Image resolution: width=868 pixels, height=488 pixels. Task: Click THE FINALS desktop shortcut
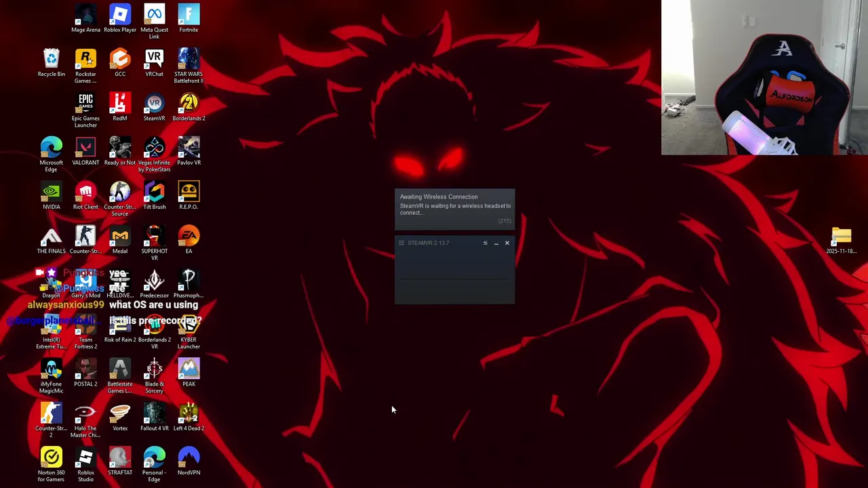click(51, 240)
